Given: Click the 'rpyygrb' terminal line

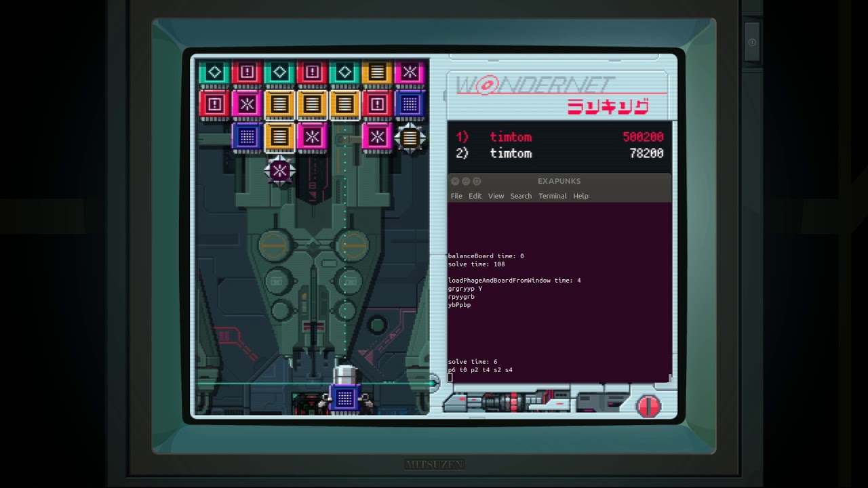Looking at the screenshot, I should coord(461,297).
